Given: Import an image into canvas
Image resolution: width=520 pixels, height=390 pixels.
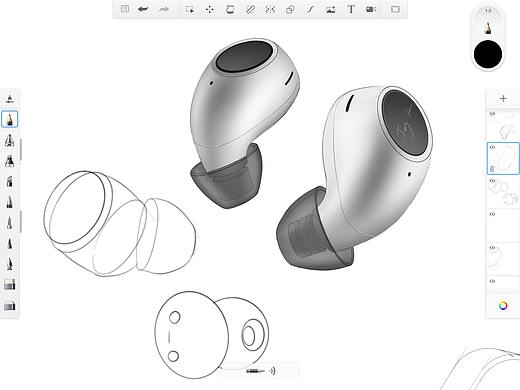Looking at the screenshot, I should (x=330, y=9).
